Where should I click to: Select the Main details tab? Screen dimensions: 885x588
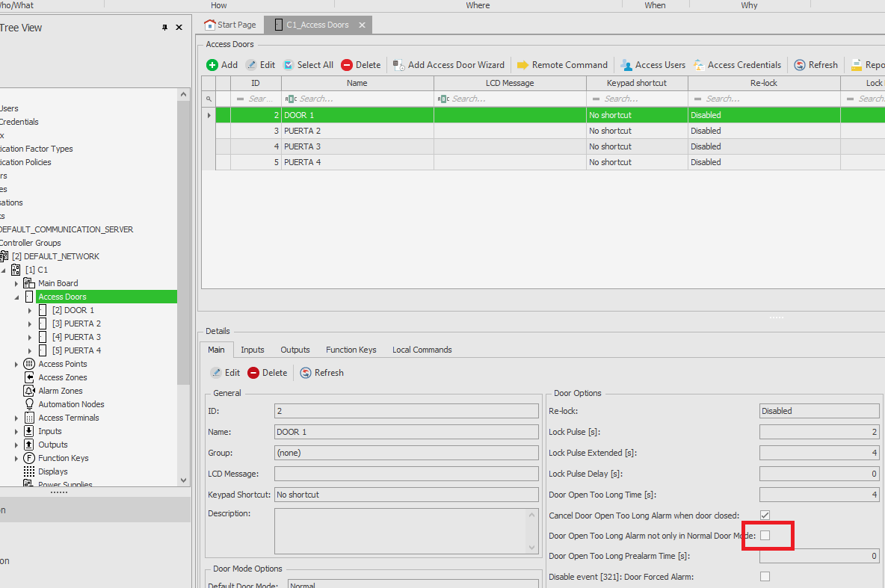pyautogui.click(x=216, y=350)
